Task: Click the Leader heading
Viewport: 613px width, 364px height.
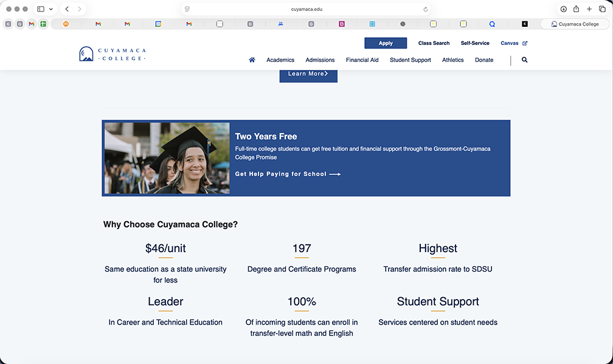Action: (165, 301)
